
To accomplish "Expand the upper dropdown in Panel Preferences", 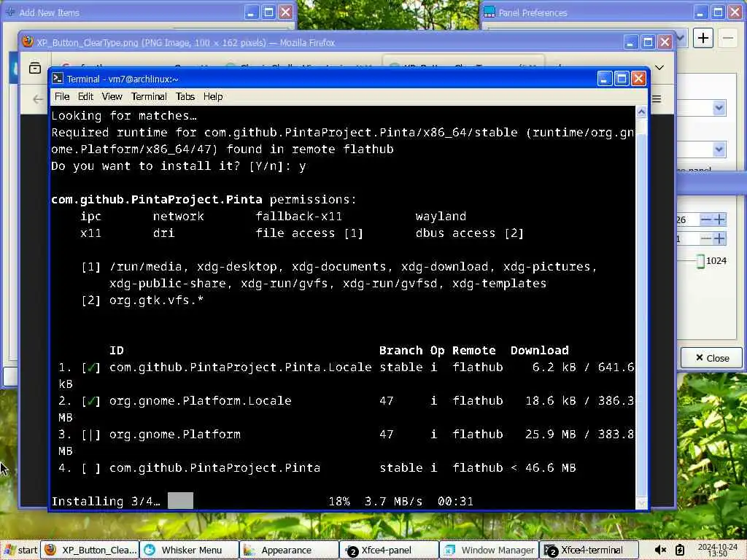I will click(719, 108).
